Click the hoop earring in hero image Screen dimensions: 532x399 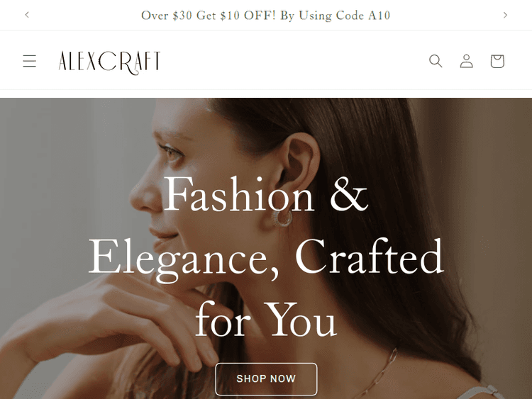click(282, 218)
